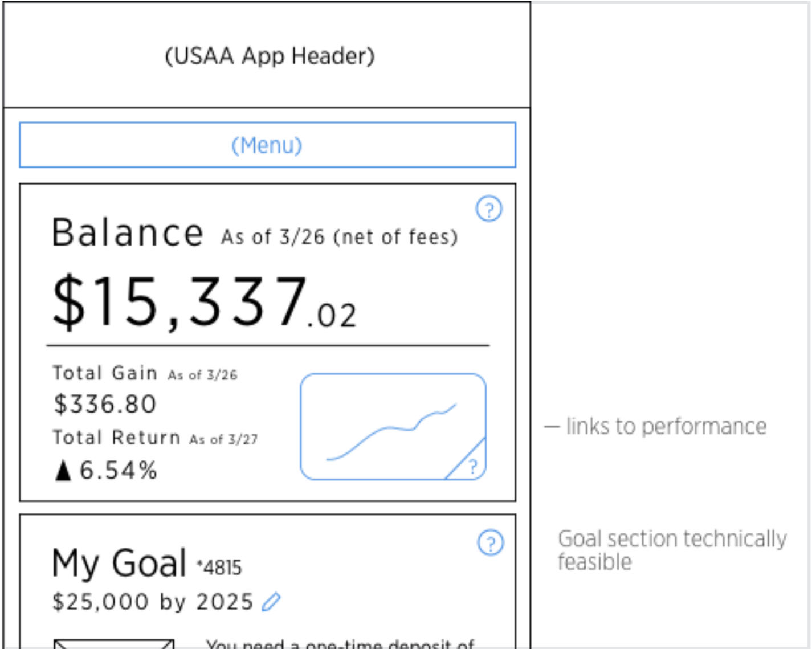Open the Balance help question mark icon
The height and width of the screenshot is (649, 812).
click(x=489, y=209)
